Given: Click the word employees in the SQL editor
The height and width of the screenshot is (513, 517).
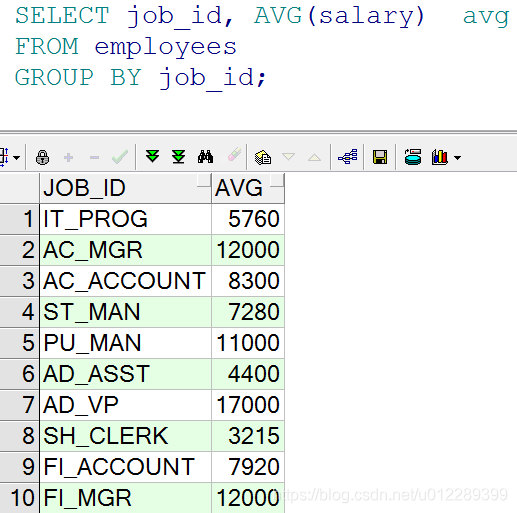Looking at the screenshot, I should 166,47.
